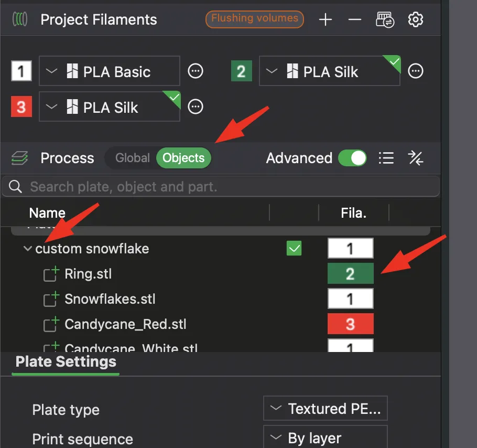Open options for filament 2 PLA Silk

click(416, 71)
